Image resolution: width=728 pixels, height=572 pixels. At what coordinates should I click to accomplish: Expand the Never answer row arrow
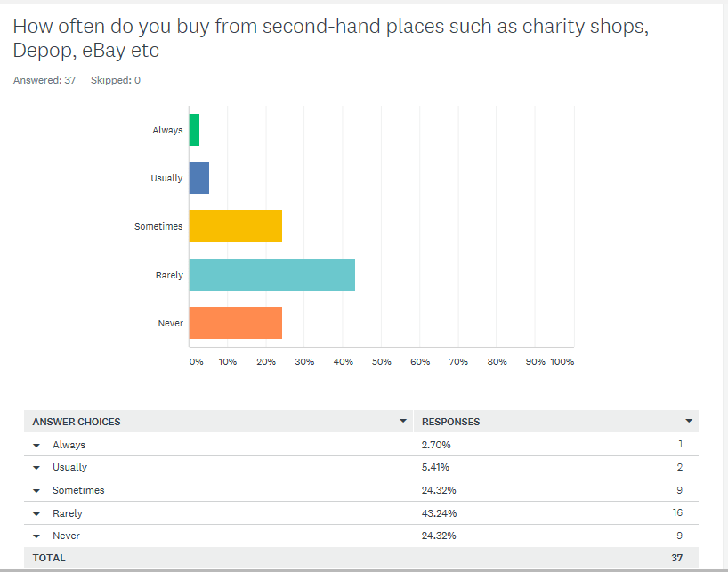coord(36,536)
